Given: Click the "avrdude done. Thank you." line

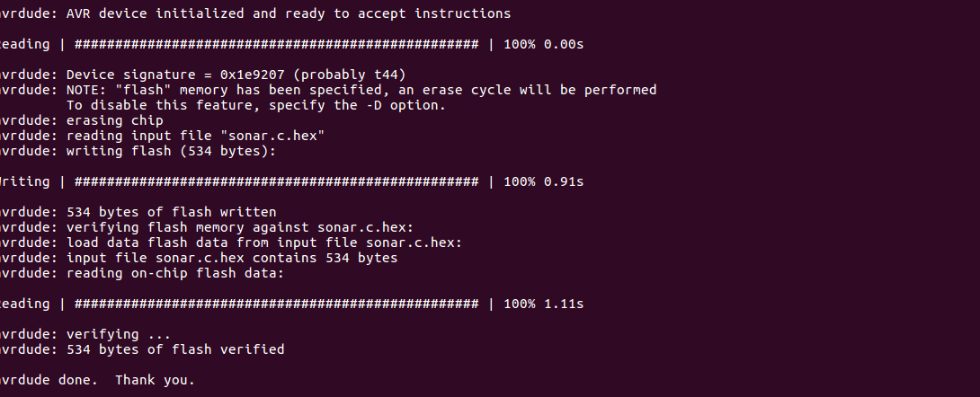Looking at the screenshot, I should click(99, 380).
